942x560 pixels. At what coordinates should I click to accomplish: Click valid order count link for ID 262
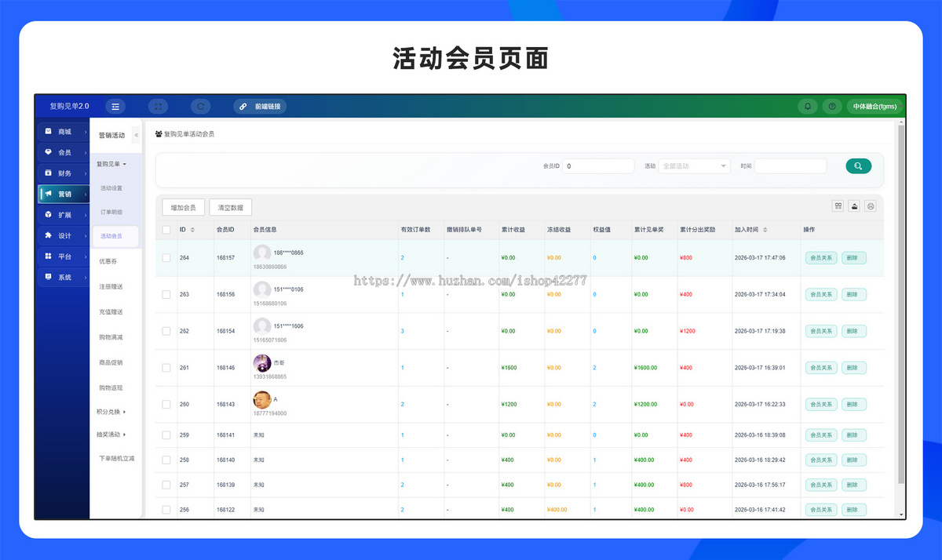pos(403,331)
